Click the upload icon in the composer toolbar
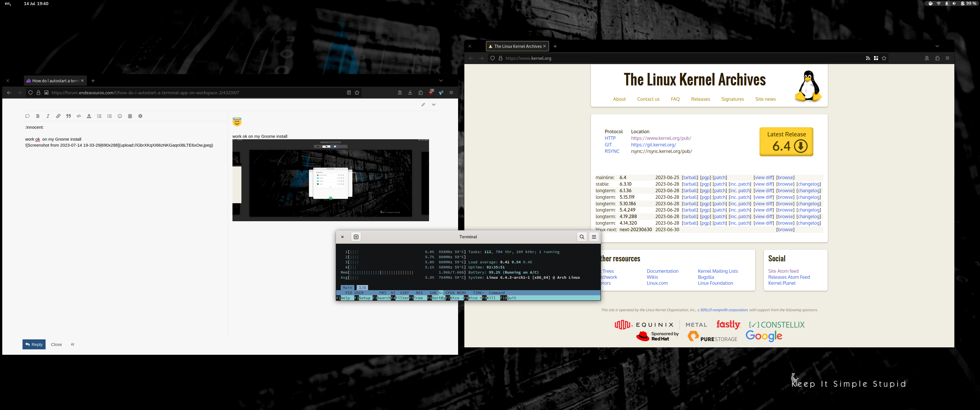Image resolution: width=980 pixels, height=410 pixels. point(89,116)
